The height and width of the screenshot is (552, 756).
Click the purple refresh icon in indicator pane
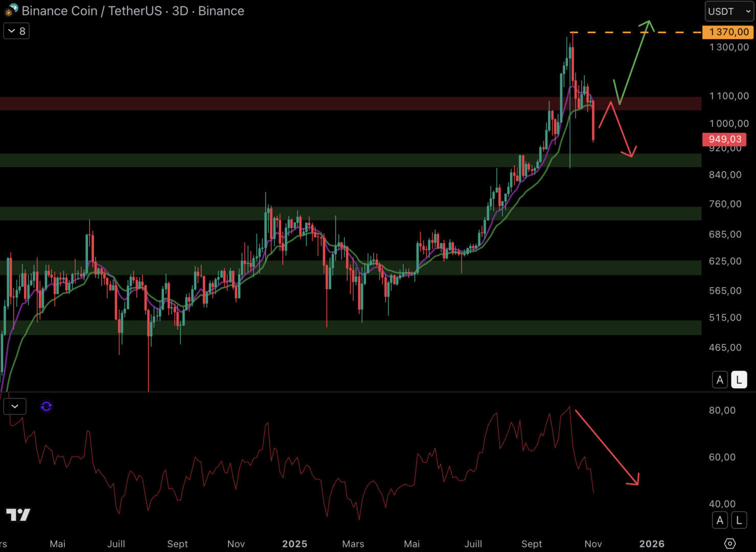(47, 406)
